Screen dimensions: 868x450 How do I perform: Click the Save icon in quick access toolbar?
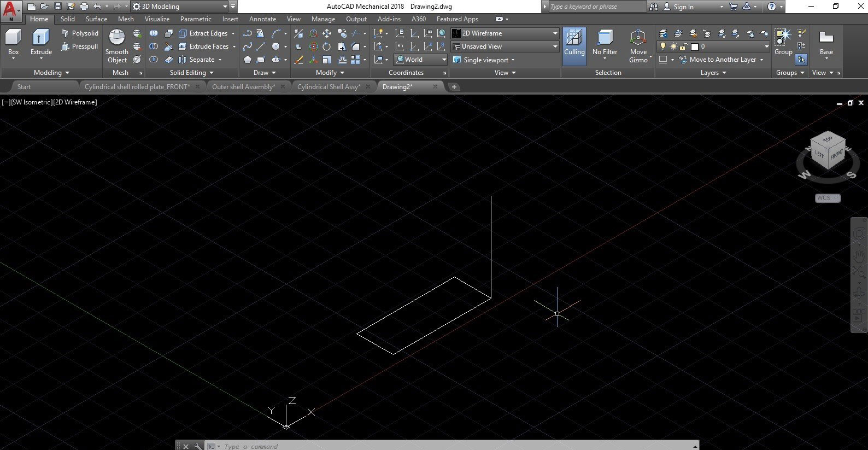click(58, 7)
